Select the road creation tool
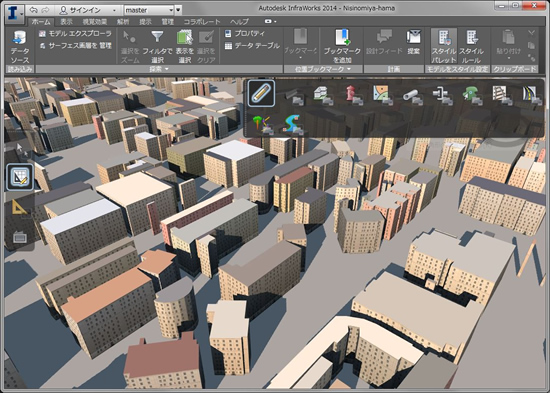 click(531, 95)
